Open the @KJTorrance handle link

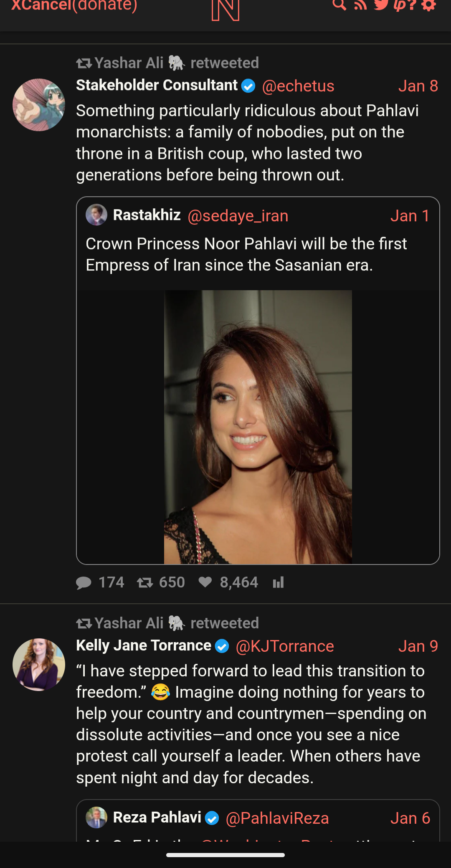[285, 646]
